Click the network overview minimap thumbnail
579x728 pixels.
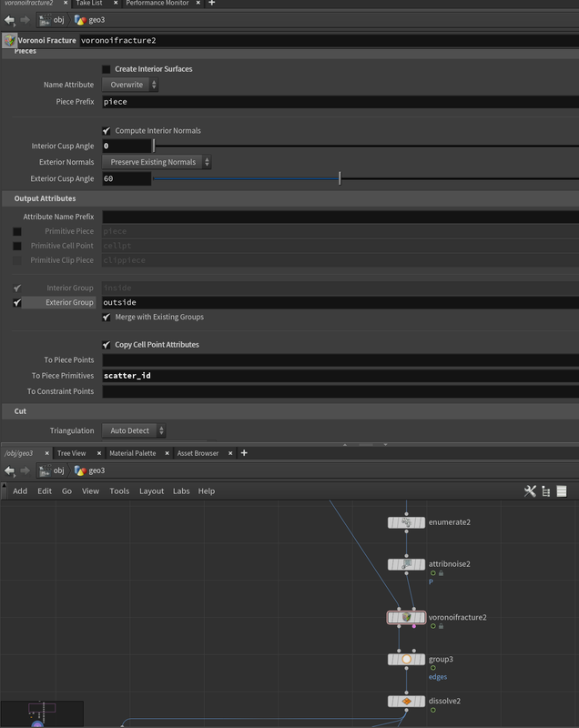pyautogui.click(x=42, y=714)
